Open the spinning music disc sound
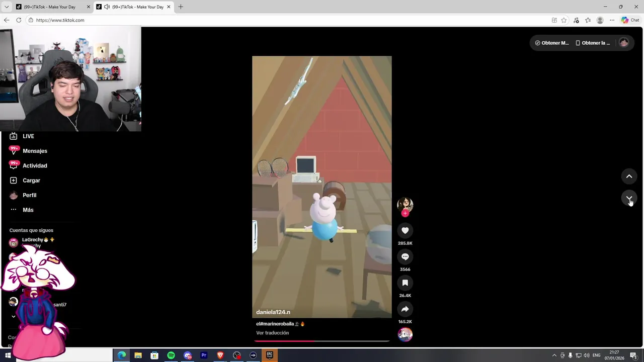Image resolution: width=644 pixels, height=362 pixels. (x=405, y=334)
